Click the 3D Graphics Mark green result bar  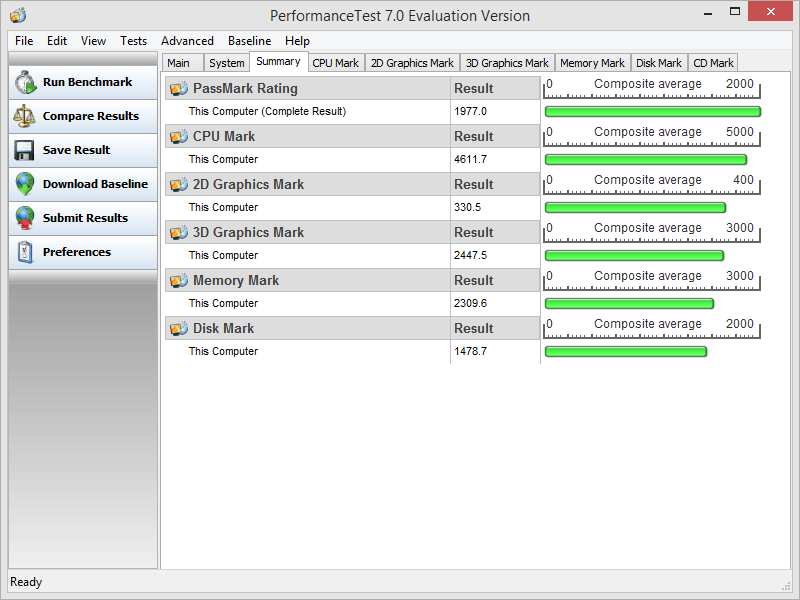[634, 255]
